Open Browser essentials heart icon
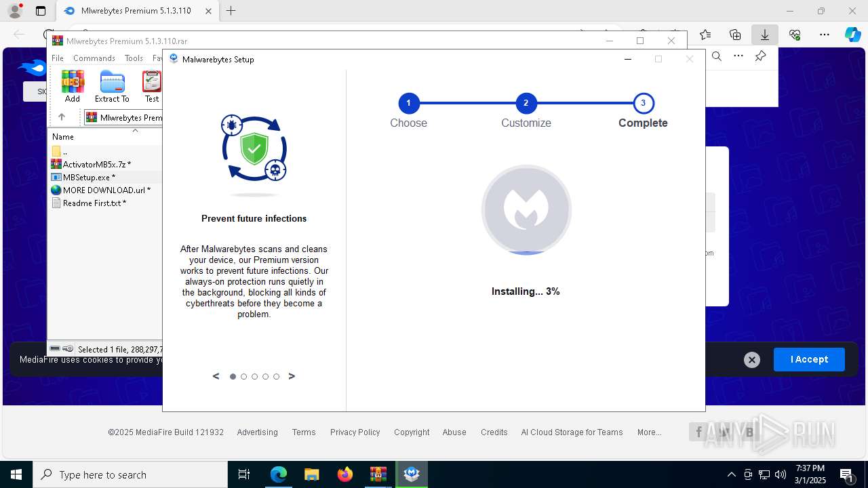This screenshot has height=488, width=868. [x=795, y=35]
